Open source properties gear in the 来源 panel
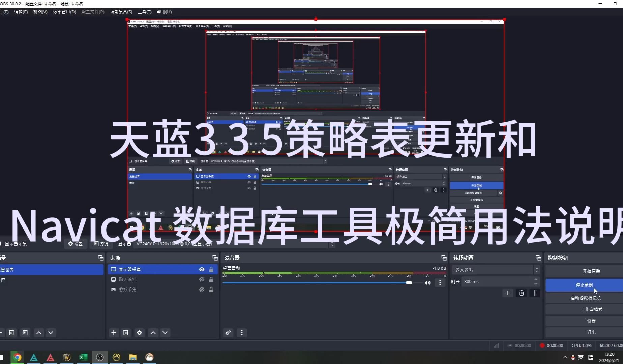 (x=139, y=333)
